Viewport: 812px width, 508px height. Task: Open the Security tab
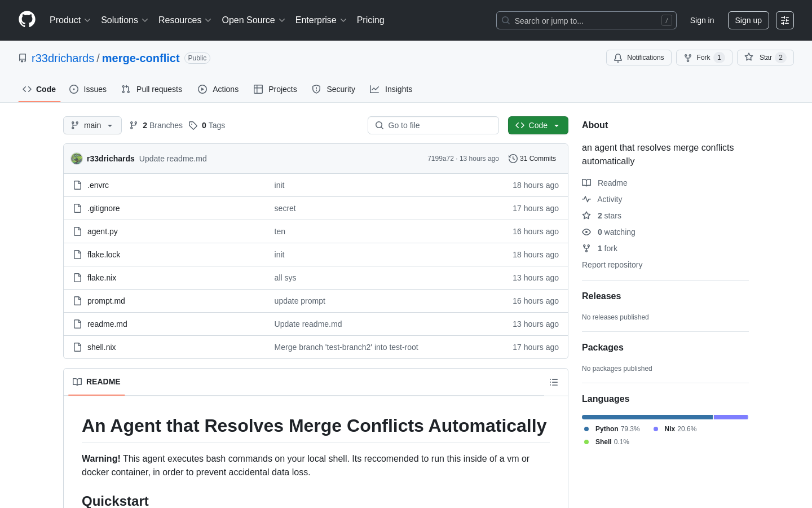[334, 89]
